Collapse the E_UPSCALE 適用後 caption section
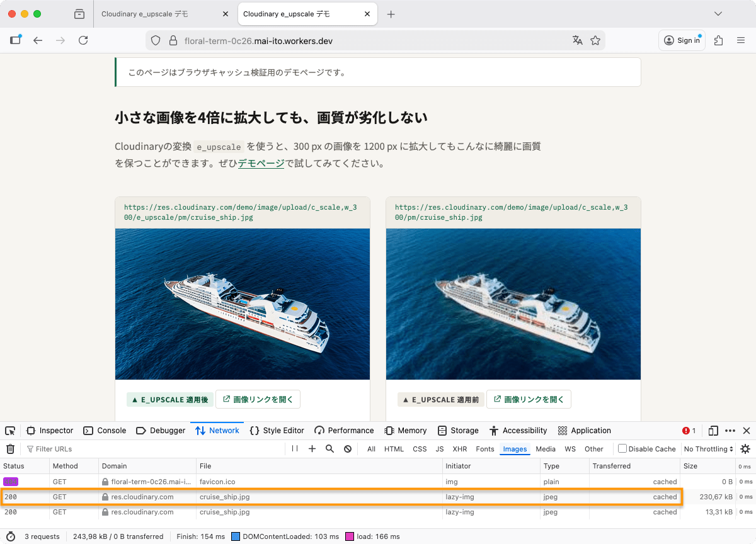 (x=169, y=399)
